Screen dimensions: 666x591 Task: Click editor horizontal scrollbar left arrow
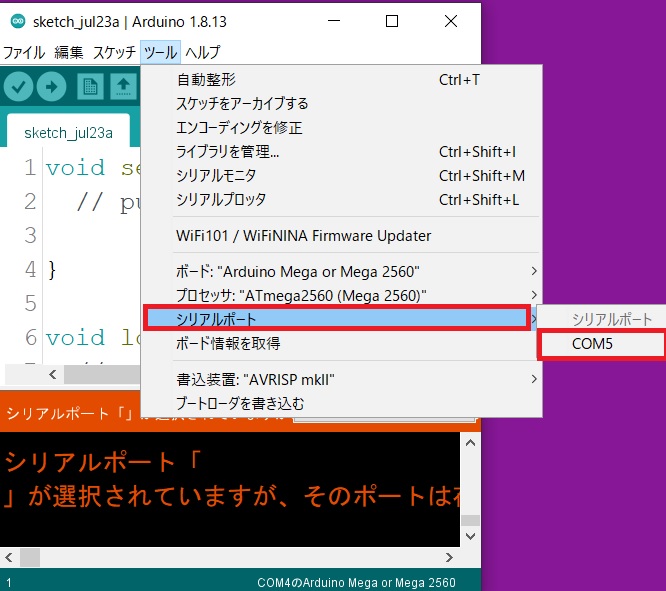(53, 374)
